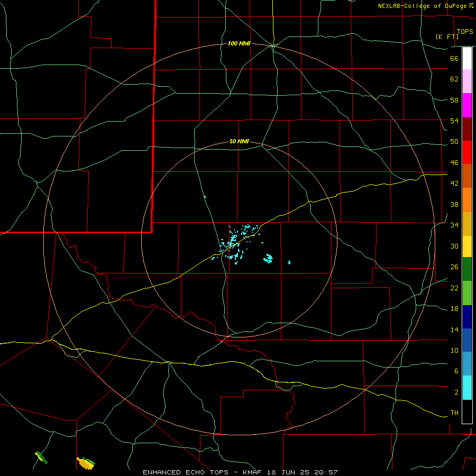Click legend value 22
The image size is (476, 476).
click(x=454, y=288)
